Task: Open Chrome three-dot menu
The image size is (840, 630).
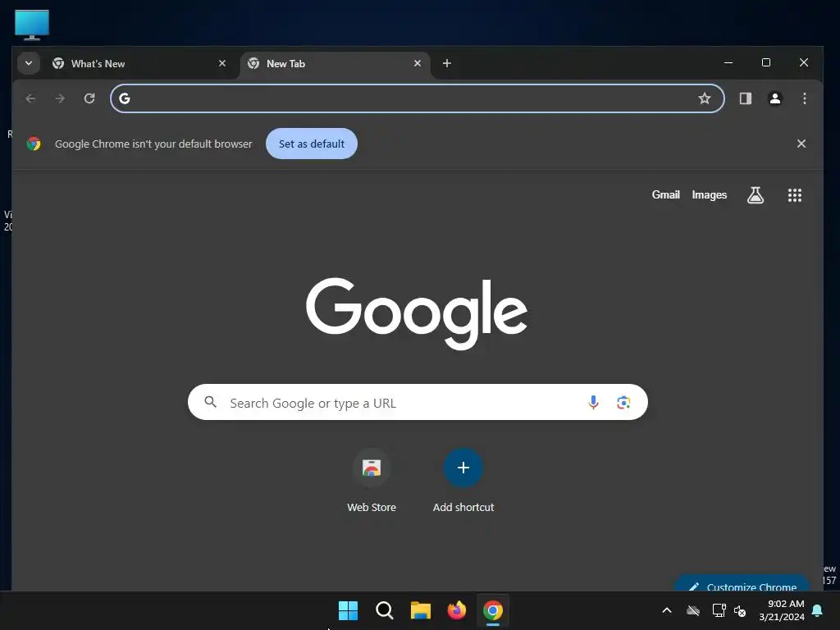Action: click(x=804, y=98)
